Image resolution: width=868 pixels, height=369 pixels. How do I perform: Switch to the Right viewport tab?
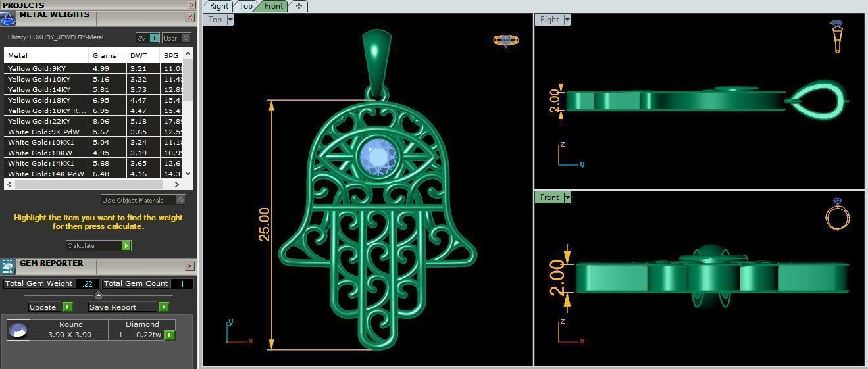coord(219,6)
